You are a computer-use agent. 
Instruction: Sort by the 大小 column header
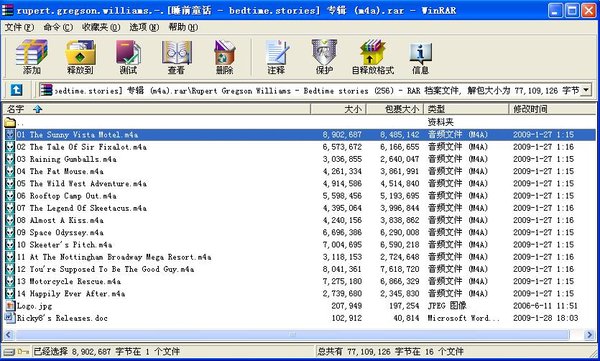tap(338, 109)
